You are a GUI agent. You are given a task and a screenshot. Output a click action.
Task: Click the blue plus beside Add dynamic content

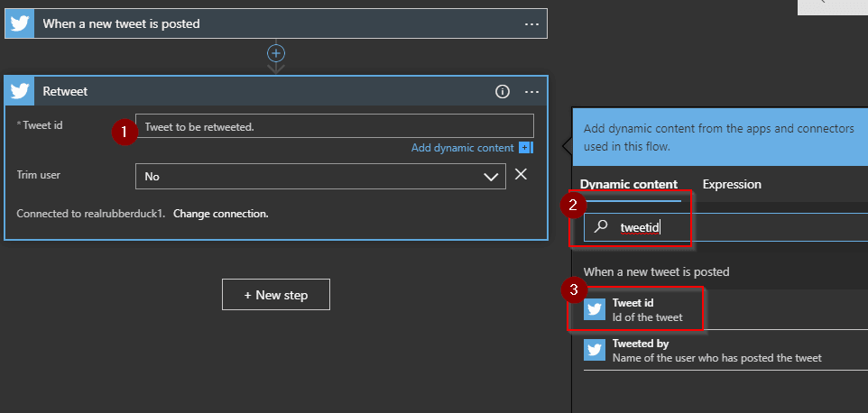click(x=525, y=148)
